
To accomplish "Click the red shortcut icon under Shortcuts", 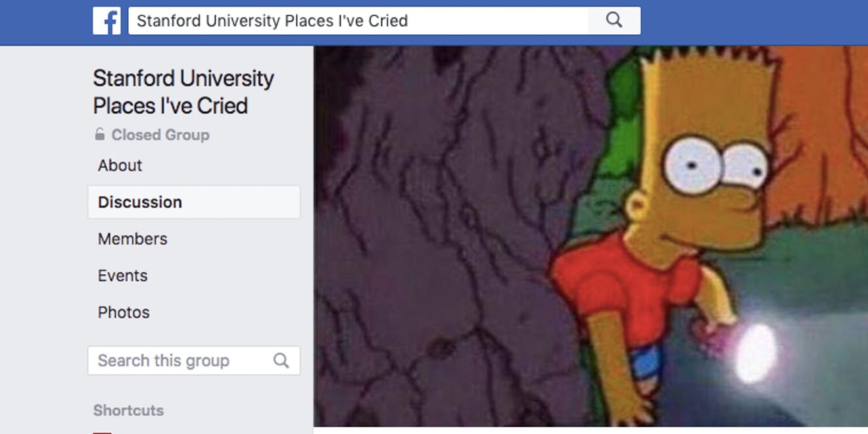I will coord(102,433).
